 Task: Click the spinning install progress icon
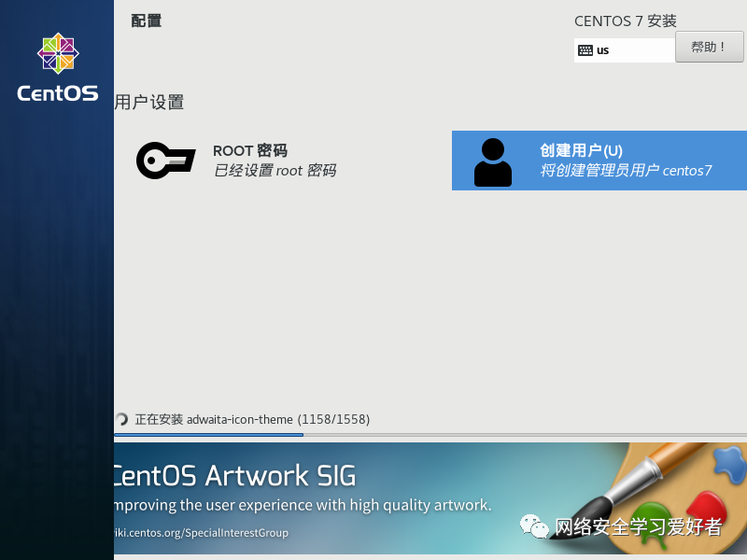click(121, 419)
